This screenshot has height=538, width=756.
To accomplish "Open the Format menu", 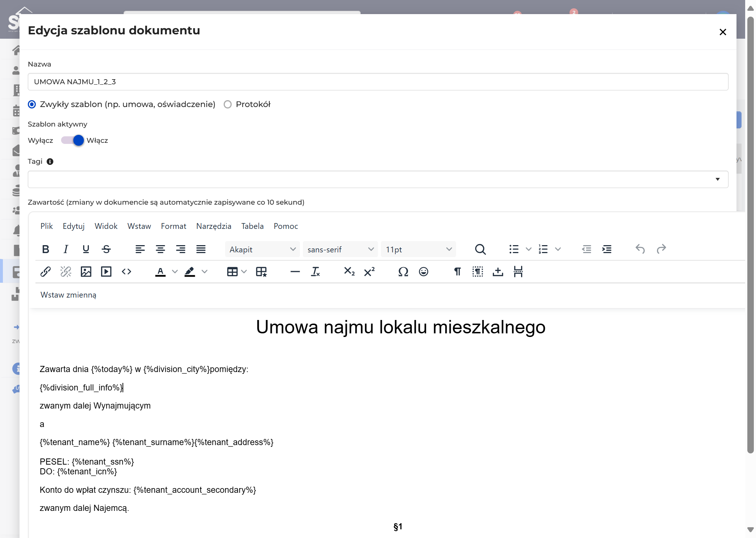I will point(173,226).
